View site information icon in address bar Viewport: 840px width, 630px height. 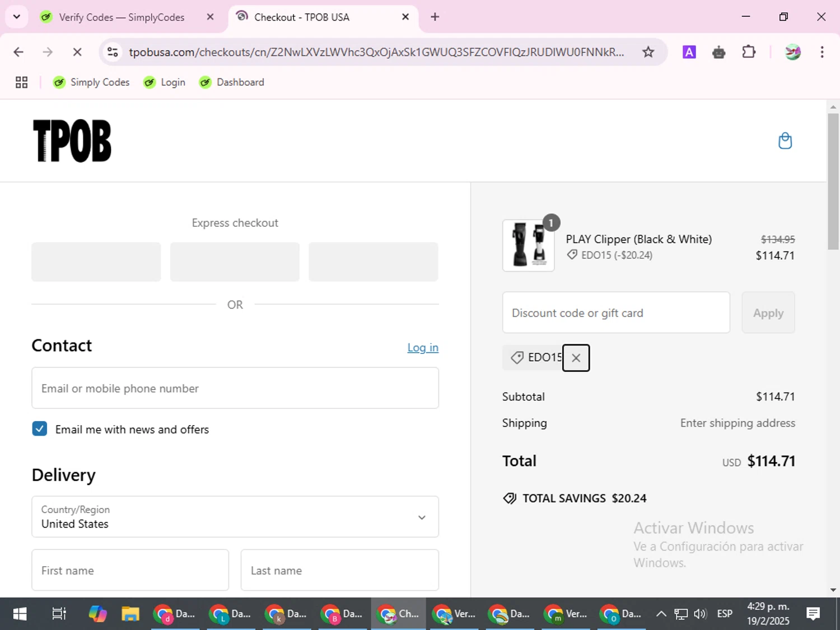click(x=113, y=52)
